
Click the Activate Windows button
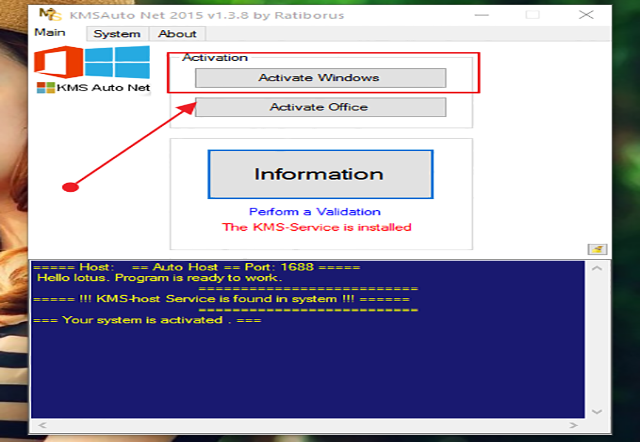click(x=320, y=78)
